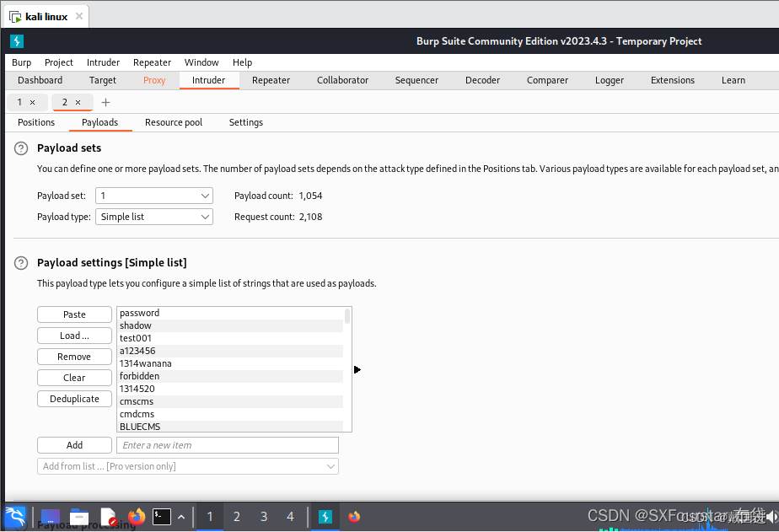779x532 pixels.
Task: Focus the Enter a new item field
Action: (228, 445)
